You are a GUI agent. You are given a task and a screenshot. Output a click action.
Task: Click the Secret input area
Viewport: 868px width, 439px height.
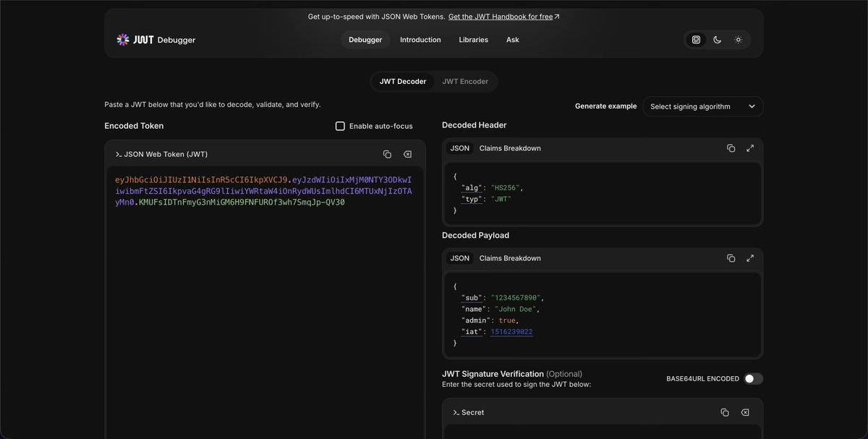pos(603,432)
